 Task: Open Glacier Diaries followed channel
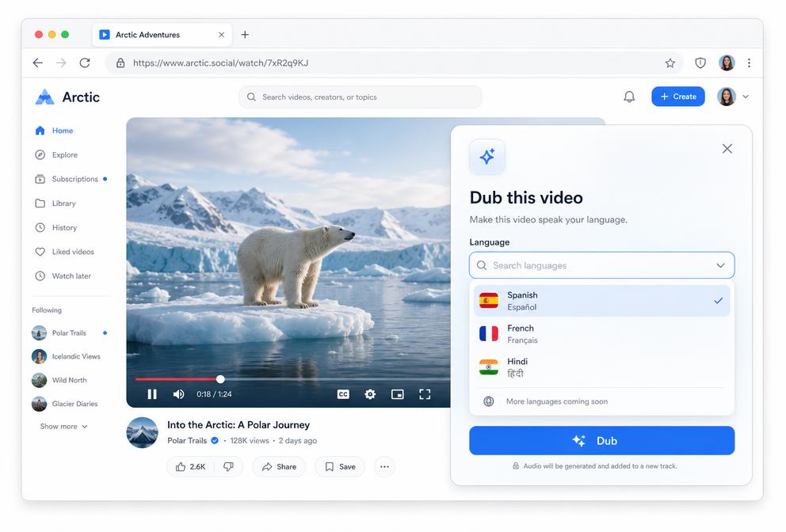tap(65, 403)
